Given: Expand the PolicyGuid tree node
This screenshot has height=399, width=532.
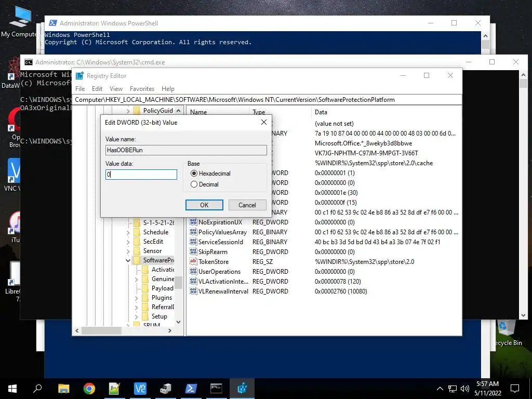Looking at the screenshot, I should (128, 111).
